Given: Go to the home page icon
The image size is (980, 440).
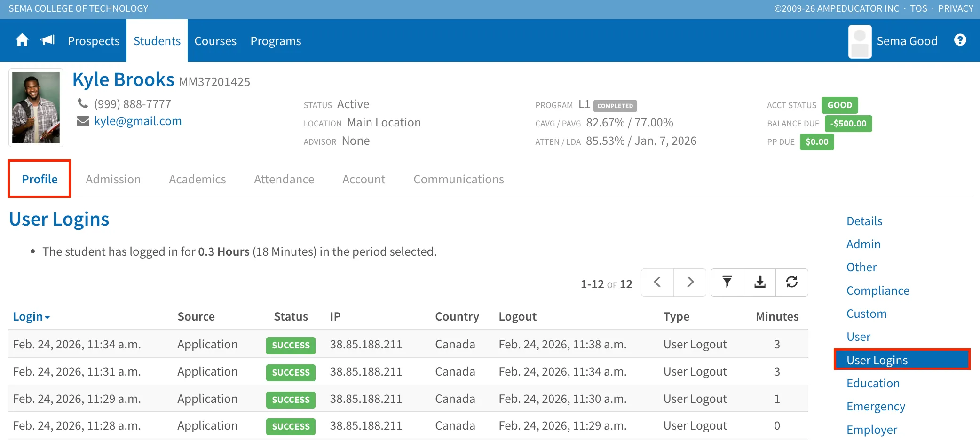Looking at the screenshot, I should 22,40.
